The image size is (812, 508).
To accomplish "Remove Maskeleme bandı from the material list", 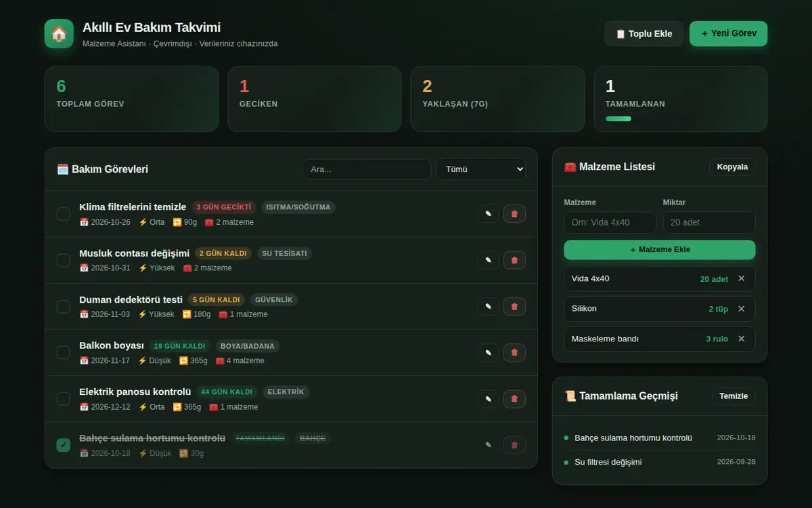I will tap(741, 339).
